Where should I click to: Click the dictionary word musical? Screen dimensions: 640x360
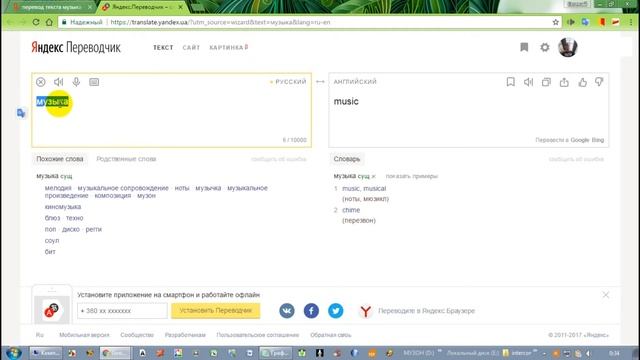374,189
